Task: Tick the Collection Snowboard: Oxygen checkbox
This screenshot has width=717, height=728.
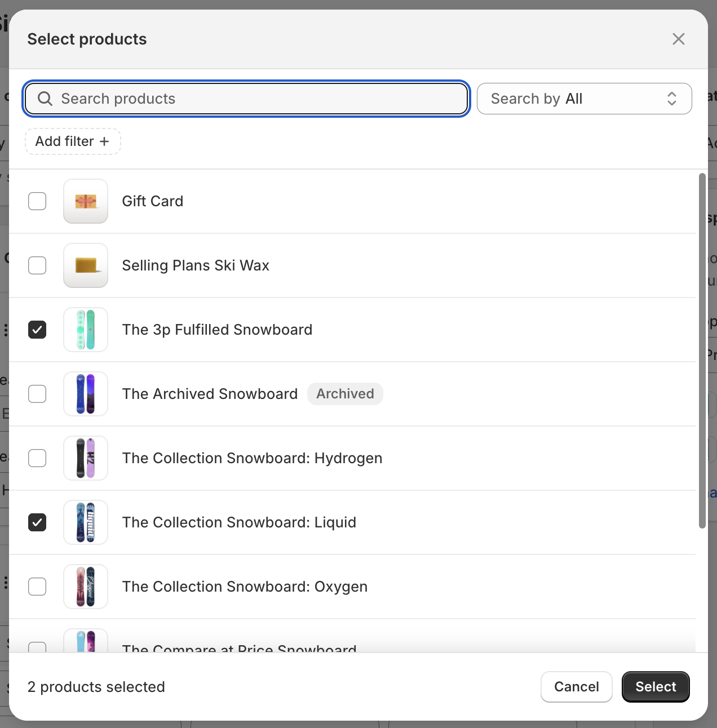Action: pyautogui.click(x=37, y=587)
